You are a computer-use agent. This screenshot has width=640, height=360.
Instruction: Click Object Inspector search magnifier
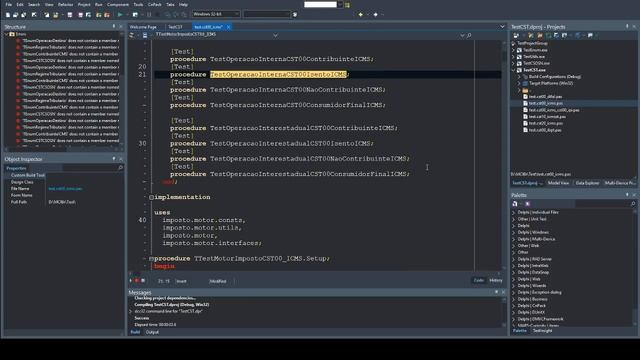tap(120, 168)
